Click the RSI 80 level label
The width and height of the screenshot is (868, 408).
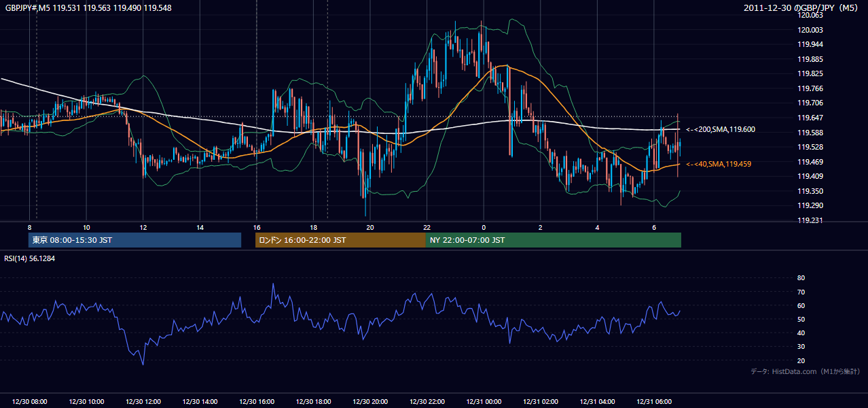point(801,278)
